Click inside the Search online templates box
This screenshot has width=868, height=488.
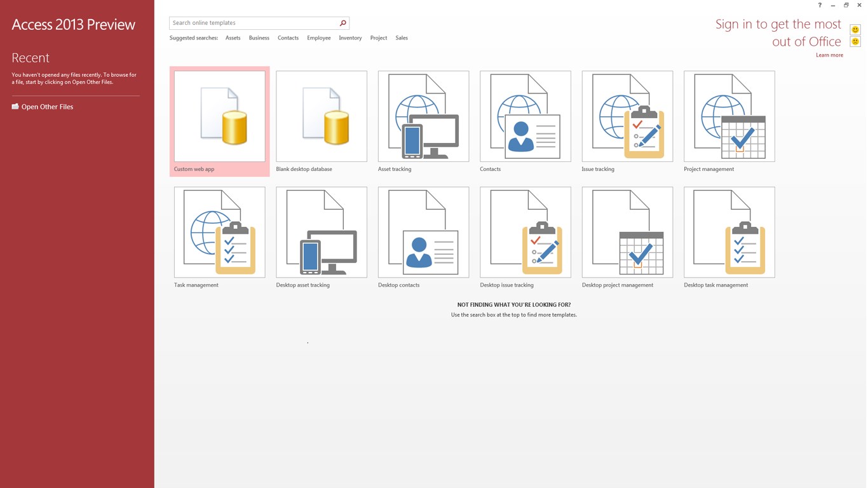254,22
